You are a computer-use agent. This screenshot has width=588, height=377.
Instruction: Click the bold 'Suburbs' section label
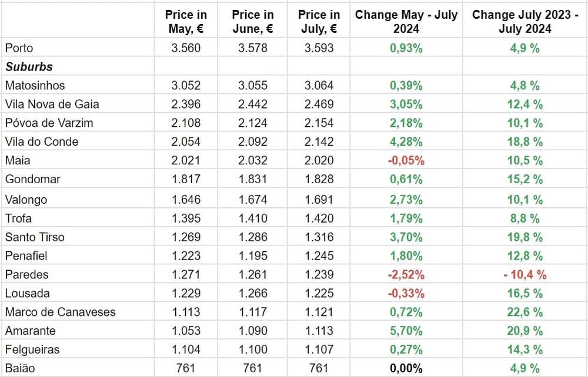[x=29, y=66]
